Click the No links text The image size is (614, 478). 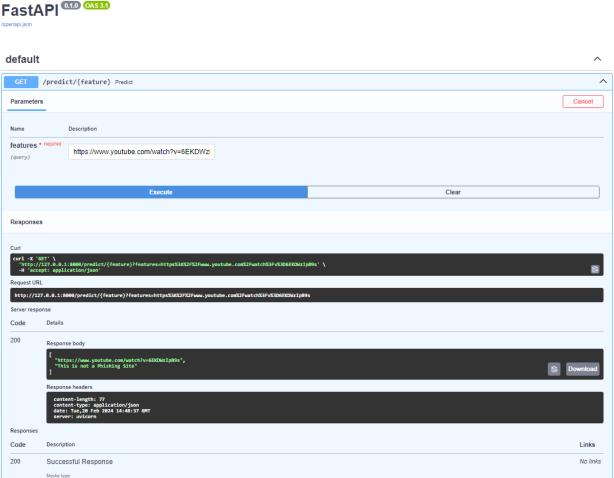(x=590, y=462)
